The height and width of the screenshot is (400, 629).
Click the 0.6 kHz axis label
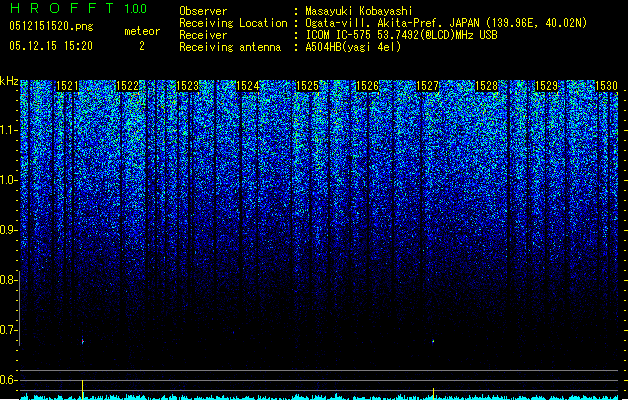coord(8,380)
